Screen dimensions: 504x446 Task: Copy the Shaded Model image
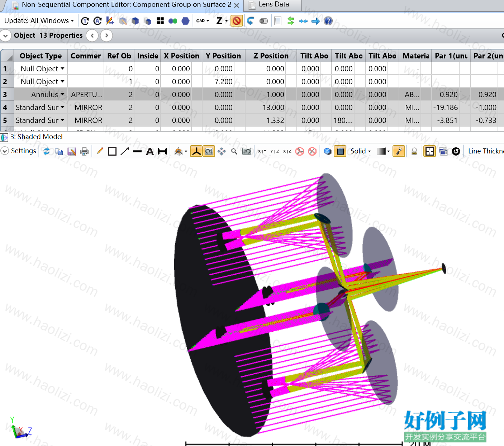(59, 151)
